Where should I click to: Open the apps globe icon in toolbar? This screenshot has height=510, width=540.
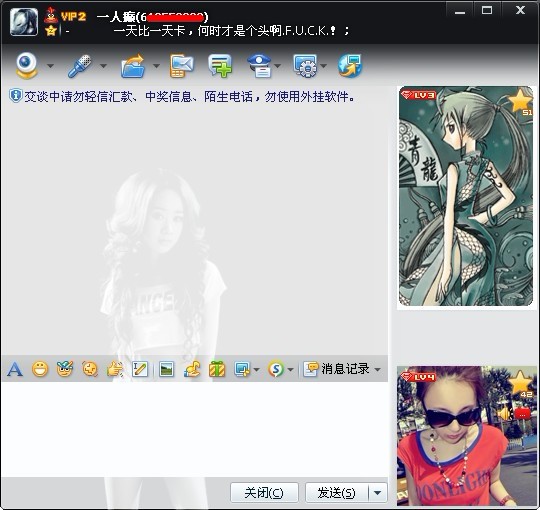tap(350, 65)
